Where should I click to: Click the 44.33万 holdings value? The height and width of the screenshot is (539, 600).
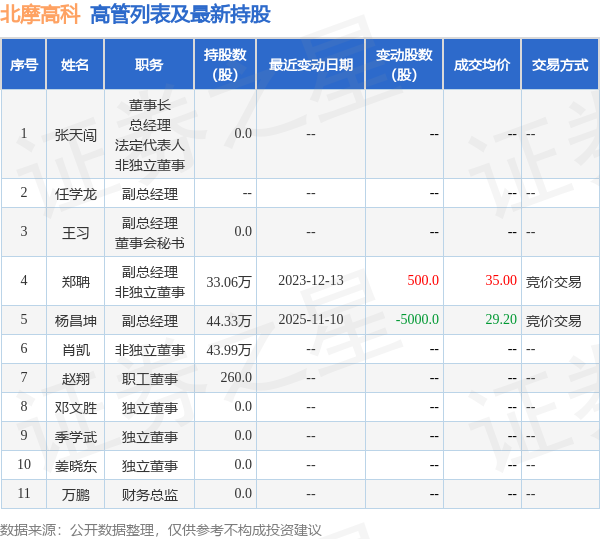point(229,321)
